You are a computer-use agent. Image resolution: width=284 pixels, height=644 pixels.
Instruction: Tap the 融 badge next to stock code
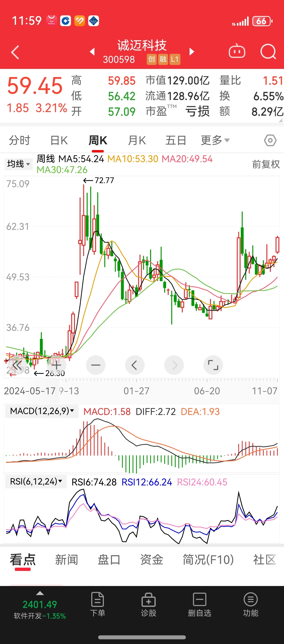(x=163, y=59)
